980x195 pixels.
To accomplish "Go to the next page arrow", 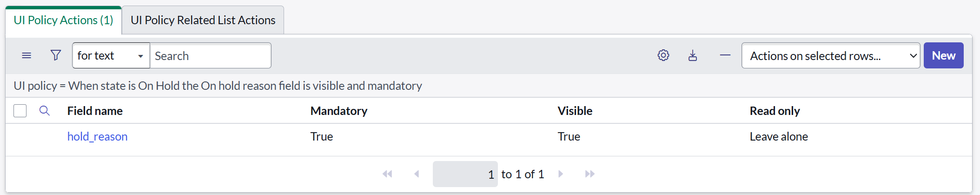I will click(x=561, y=174).
